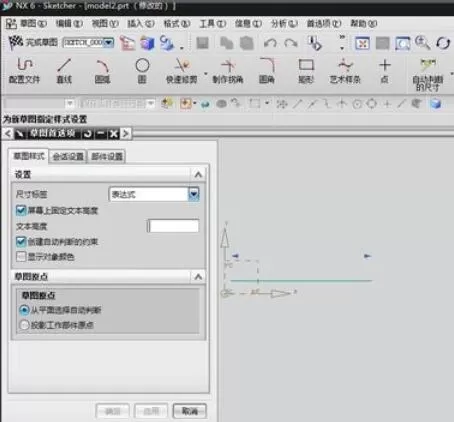Open the dropdown arrow beside Reattach icon
This screenshot has width=454, height=422.
point(182,48)
